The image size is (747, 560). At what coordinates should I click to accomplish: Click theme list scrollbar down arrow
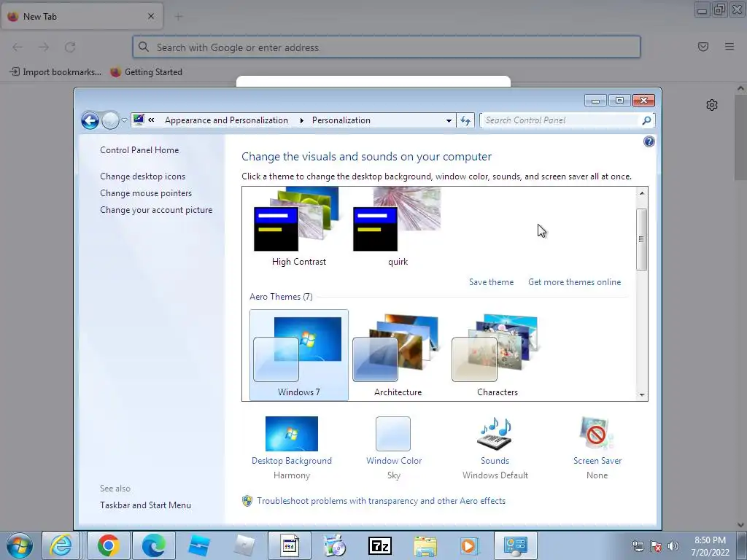point(642,394)
